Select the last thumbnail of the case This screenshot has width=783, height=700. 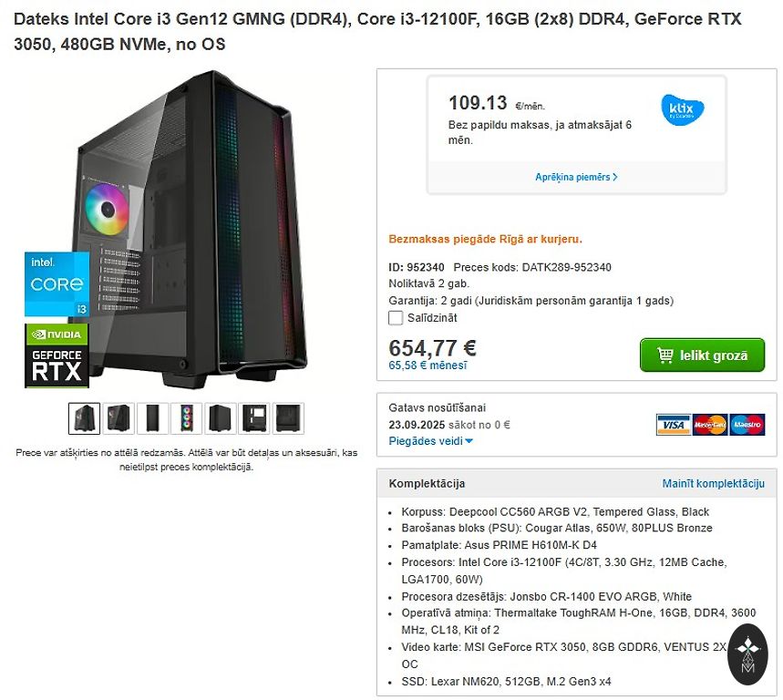(x=288, y=417)
